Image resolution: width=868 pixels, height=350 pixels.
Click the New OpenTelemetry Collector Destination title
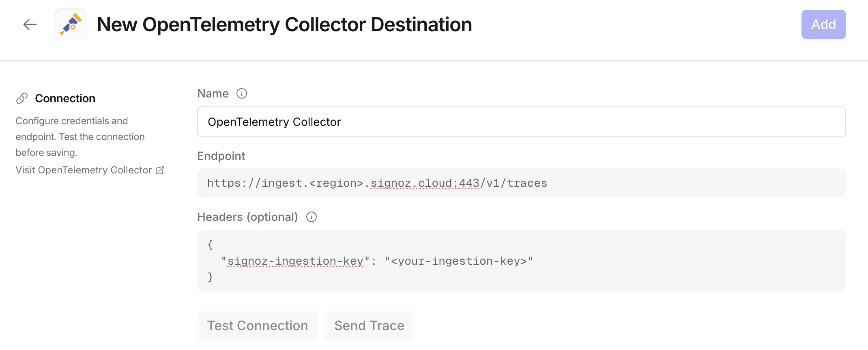[x=284, y=24]
